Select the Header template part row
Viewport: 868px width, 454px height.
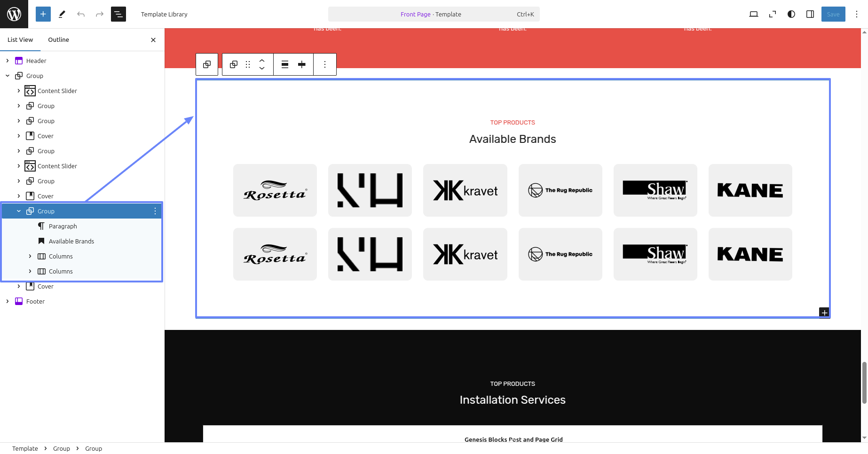pos(82,61)
